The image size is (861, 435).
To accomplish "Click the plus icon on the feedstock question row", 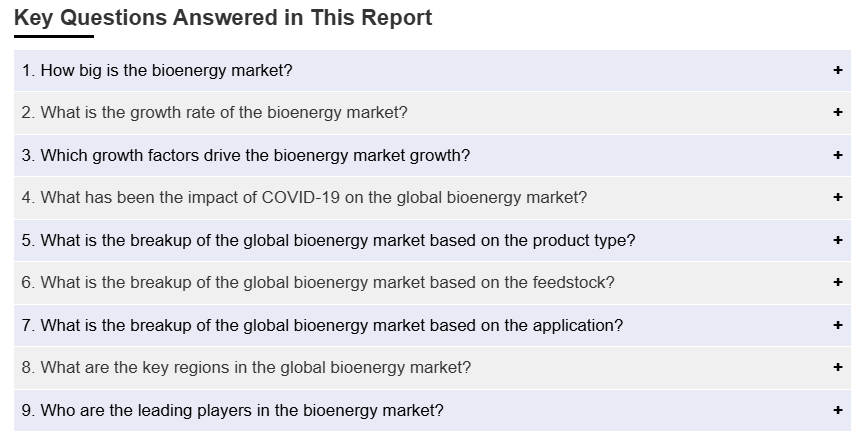I will tap(838, 282).
